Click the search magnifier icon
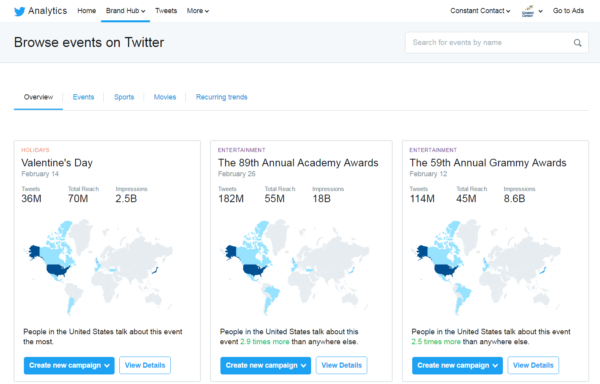 577,43
